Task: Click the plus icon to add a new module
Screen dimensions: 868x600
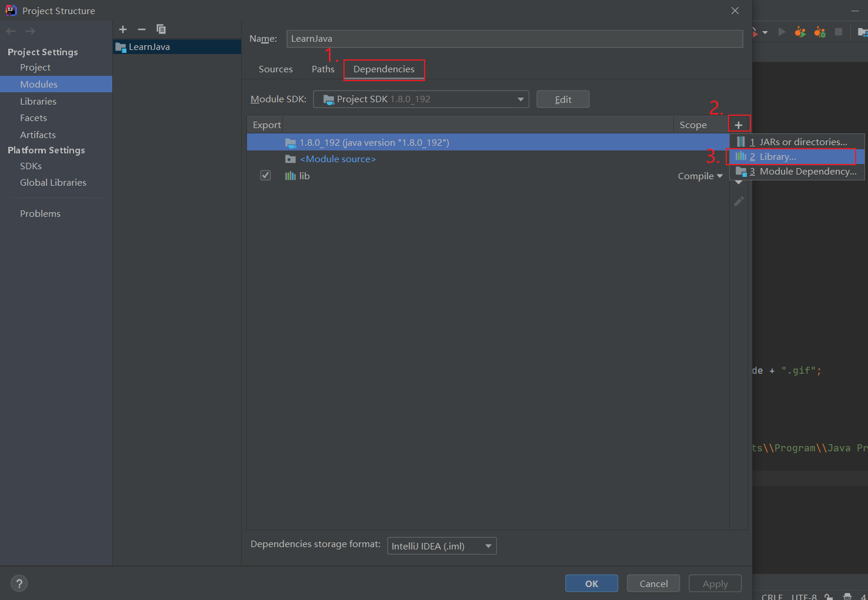Action: [123, 29]
